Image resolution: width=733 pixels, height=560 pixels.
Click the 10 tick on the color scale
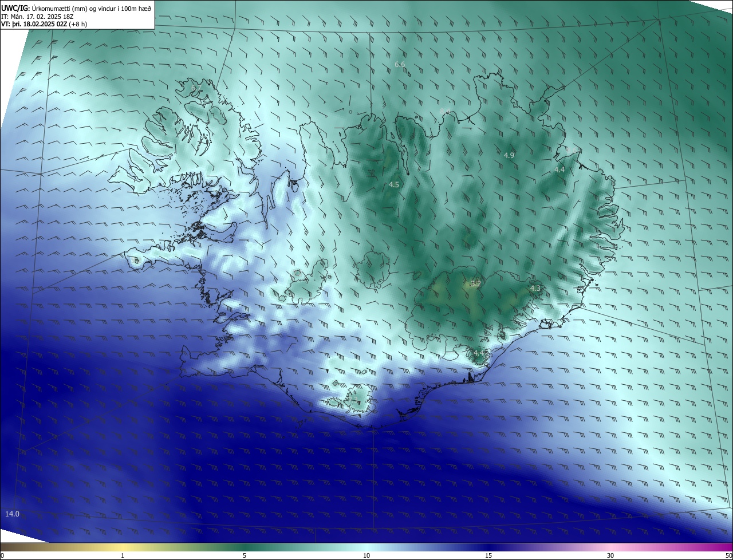pos(366,555)
